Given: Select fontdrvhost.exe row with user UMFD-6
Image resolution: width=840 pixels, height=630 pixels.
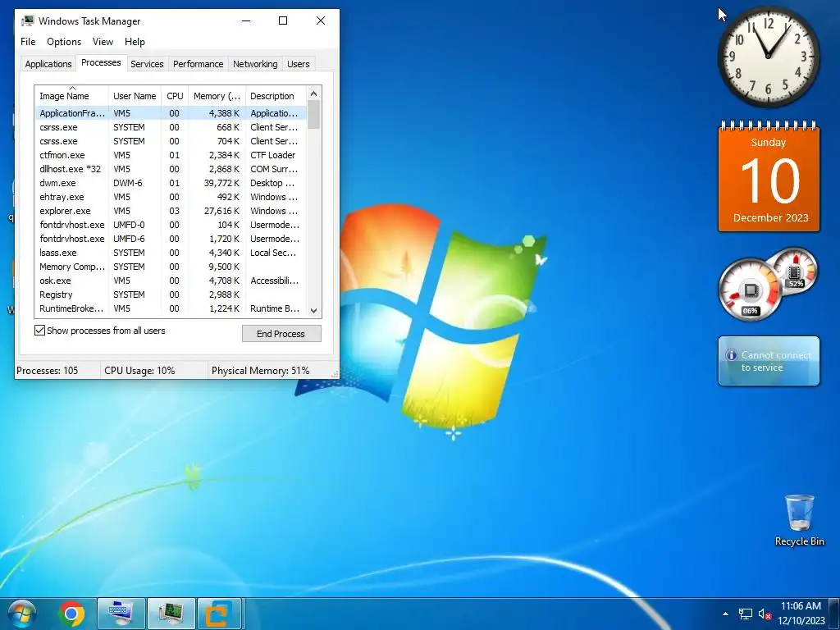Looking at the screenshot, I should click(171, 239).
